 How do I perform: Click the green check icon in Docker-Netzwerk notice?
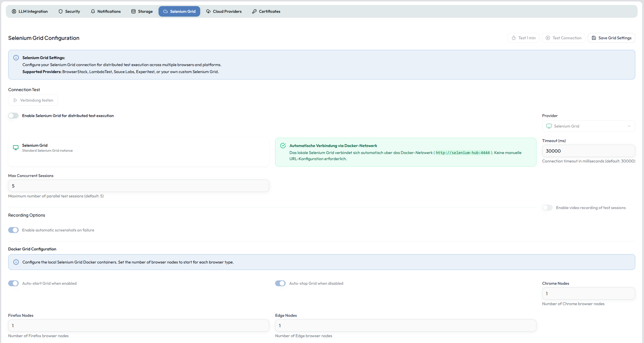[x=283, y=146]
